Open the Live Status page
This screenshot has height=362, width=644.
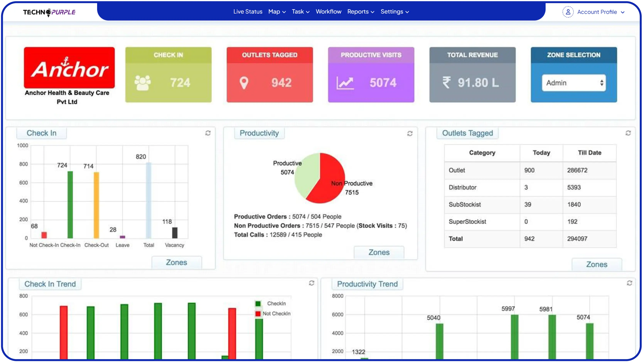(x=248, y=12)
